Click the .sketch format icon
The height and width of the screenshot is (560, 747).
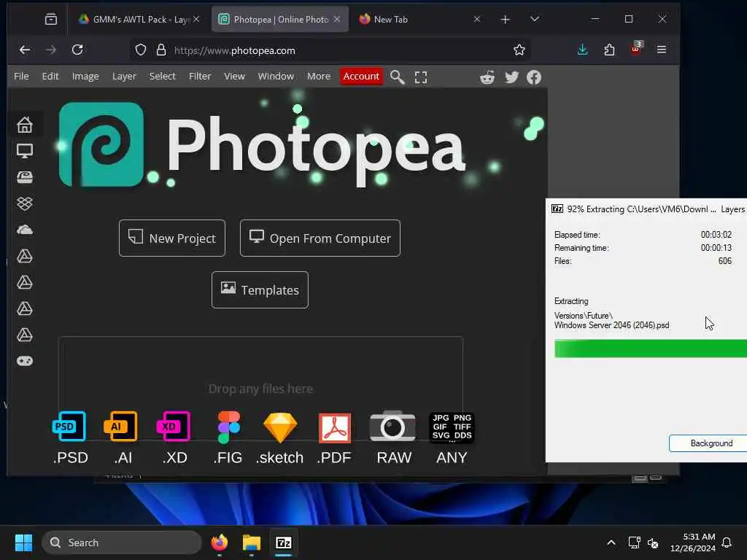tap(280, 427)
